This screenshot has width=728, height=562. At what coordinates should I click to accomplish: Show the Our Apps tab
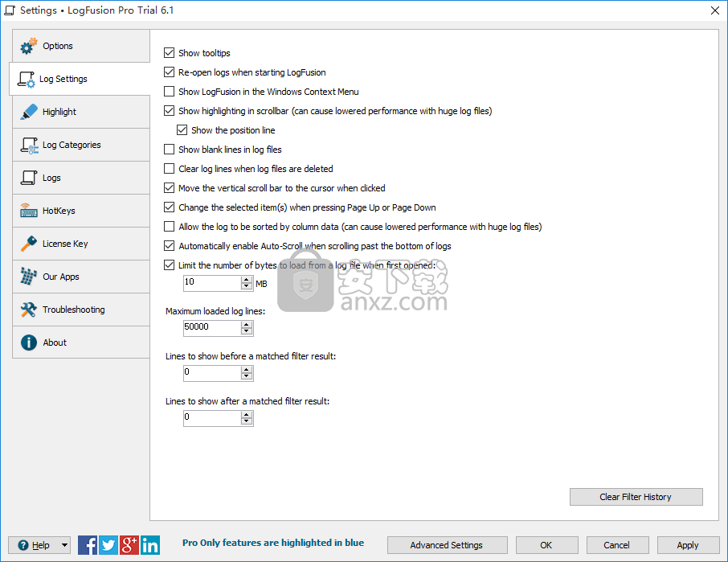(81, 277)
